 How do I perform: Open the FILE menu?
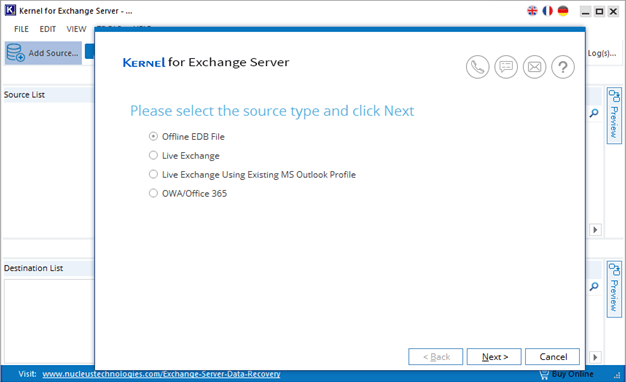point(22,29)
